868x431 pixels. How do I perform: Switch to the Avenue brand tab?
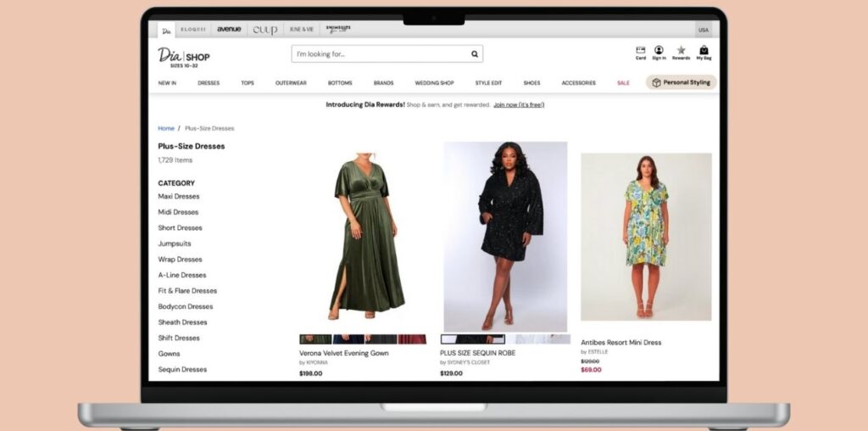pyautogui.click(x=229, y=30)
